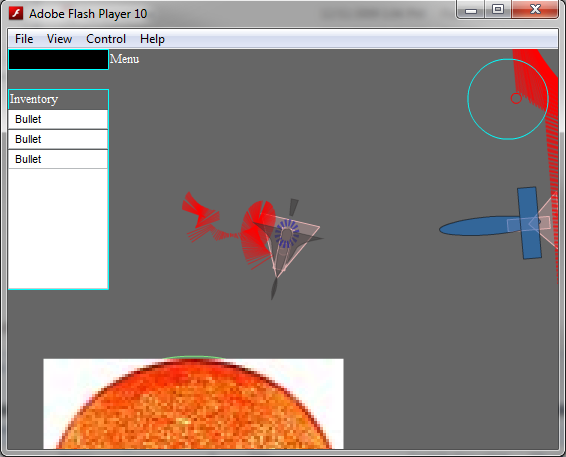Click the Inventory panel header
The image size is (566, 457).
pos(58,99)
